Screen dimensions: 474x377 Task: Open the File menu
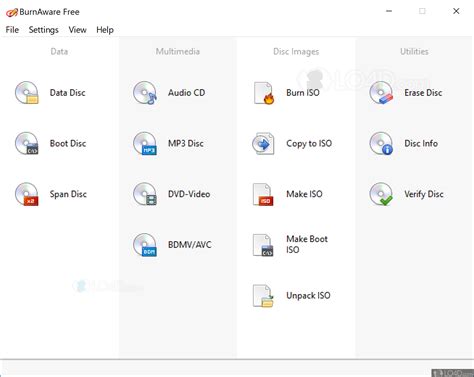point(12,30)
